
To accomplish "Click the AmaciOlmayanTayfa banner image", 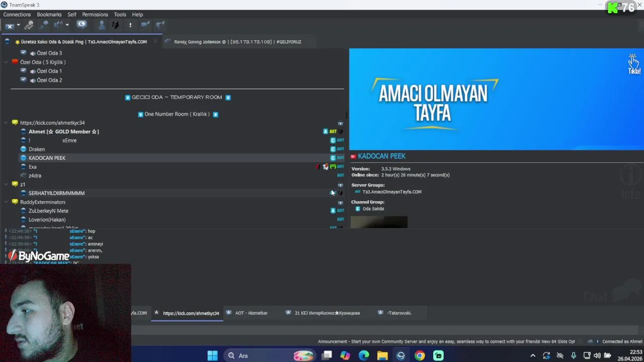I will (x=496, y=99).
